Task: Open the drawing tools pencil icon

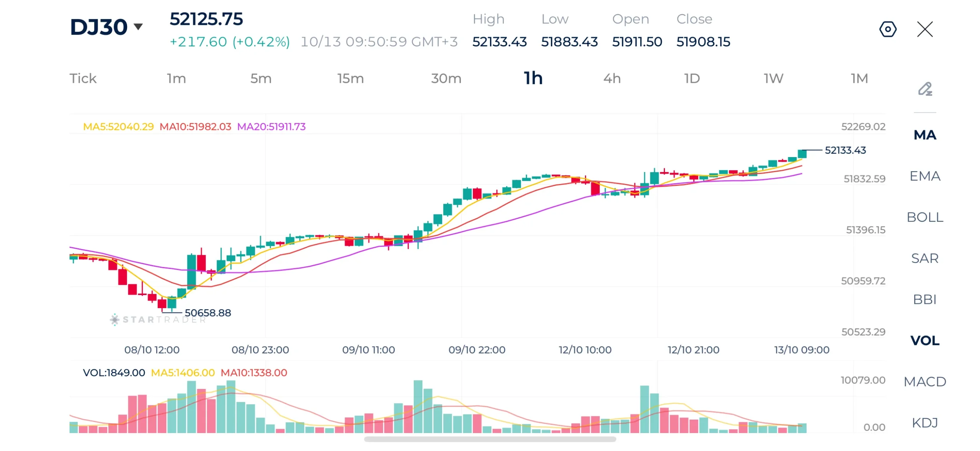Action: [x=924, y=89]
